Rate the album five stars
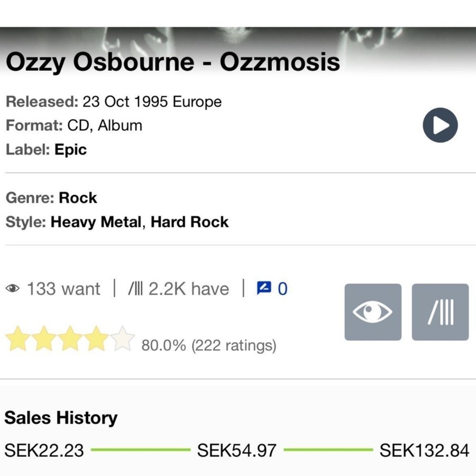The image size is (476, 476). [x=123, y=339]
